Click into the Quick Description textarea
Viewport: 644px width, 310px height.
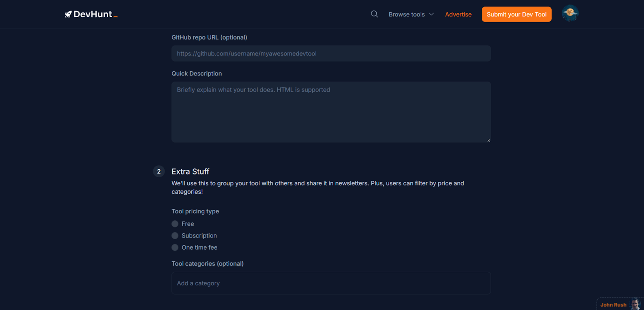tap(331, 112)
